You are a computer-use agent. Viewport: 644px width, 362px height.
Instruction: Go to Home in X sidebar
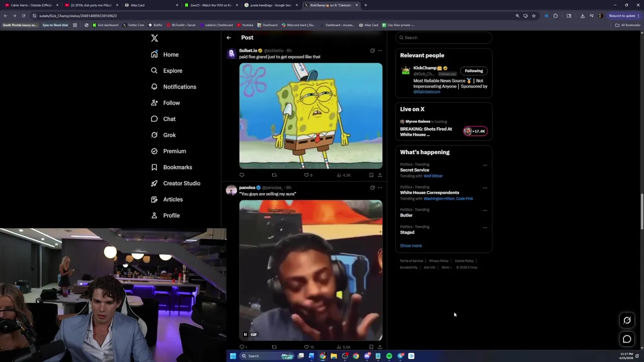(x=165, y=54)
